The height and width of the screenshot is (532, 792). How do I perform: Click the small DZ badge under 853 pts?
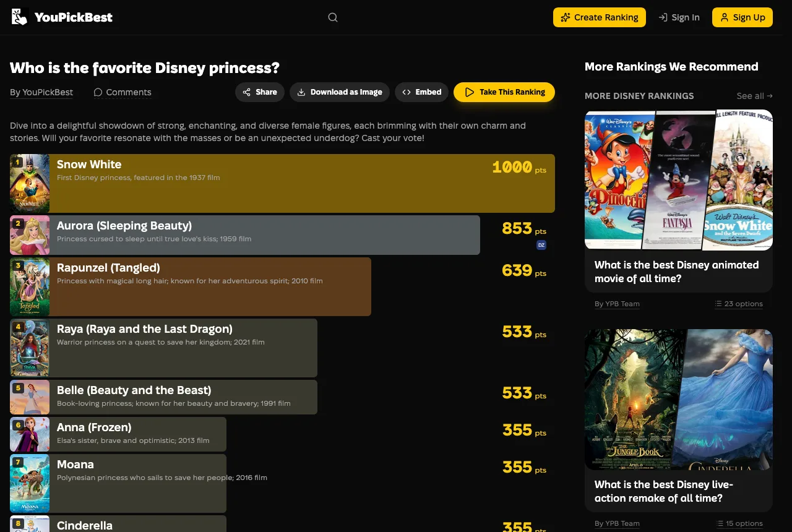coord(541,245)
